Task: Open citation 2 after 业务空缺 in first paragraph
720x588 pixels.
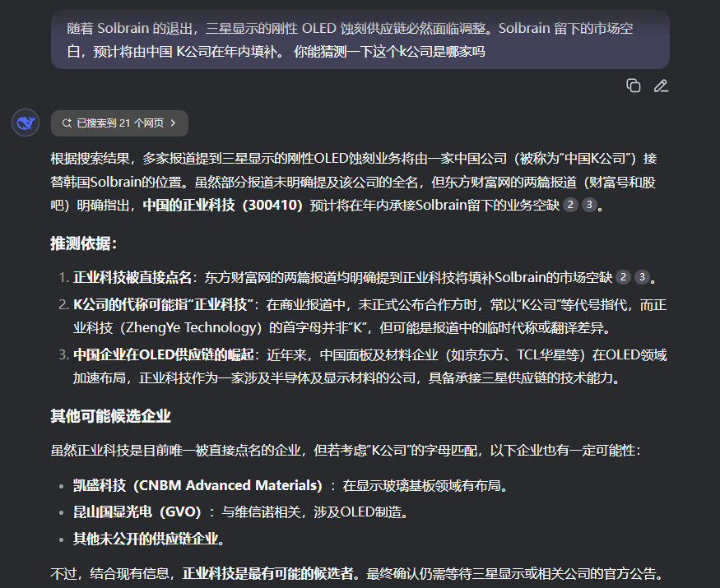Action: point(570,205)
